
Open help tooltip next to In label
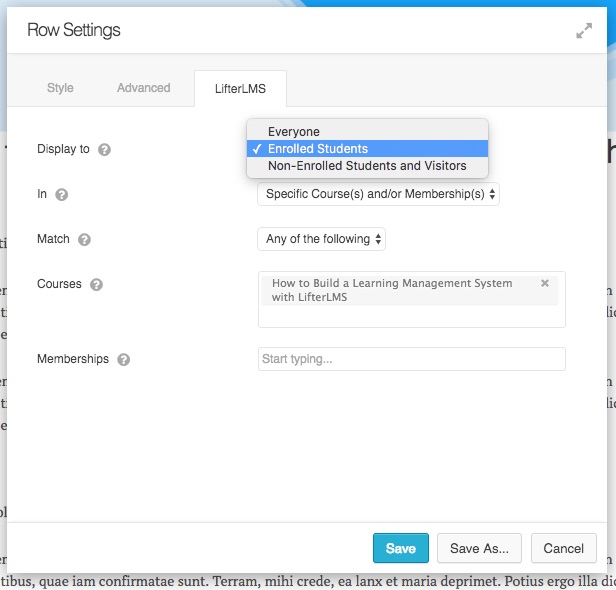[61, 194]
